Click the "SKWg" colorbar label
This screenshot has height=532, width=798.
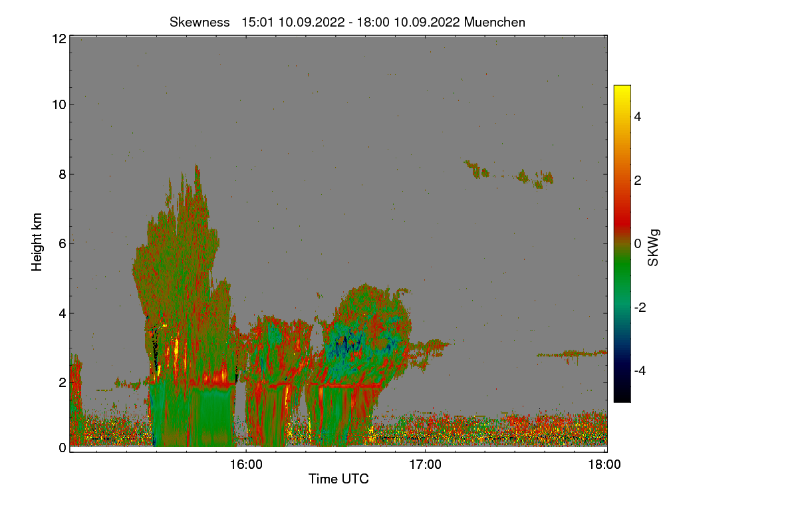click(654, 248)
